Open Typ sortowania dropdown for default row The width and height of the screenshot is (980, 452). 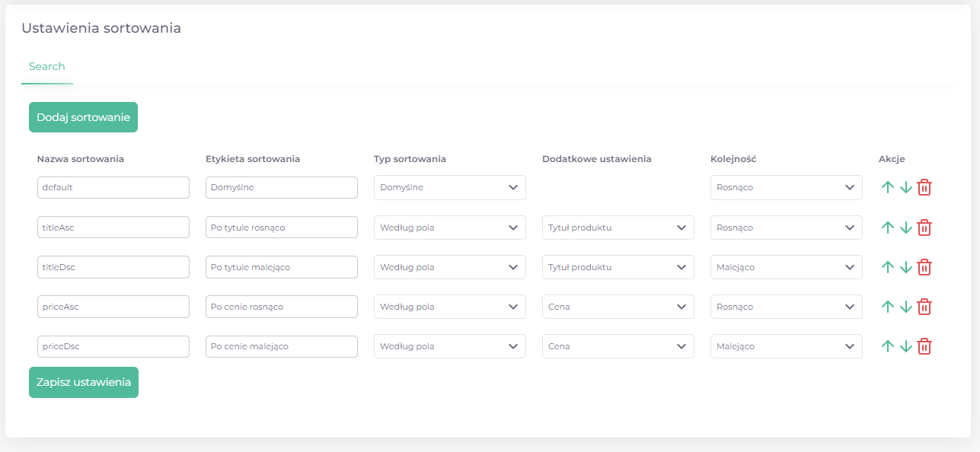click(x=450, y=188)
